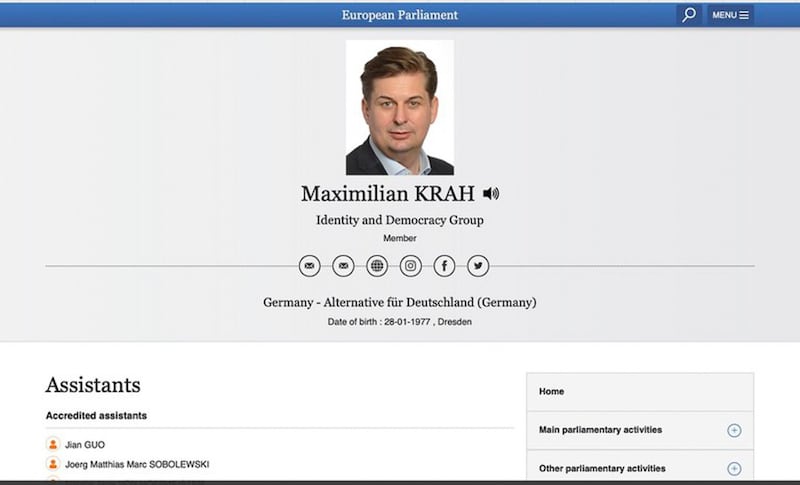Click the member's portrait photo
Screen dimensions: 800x485
399,107
